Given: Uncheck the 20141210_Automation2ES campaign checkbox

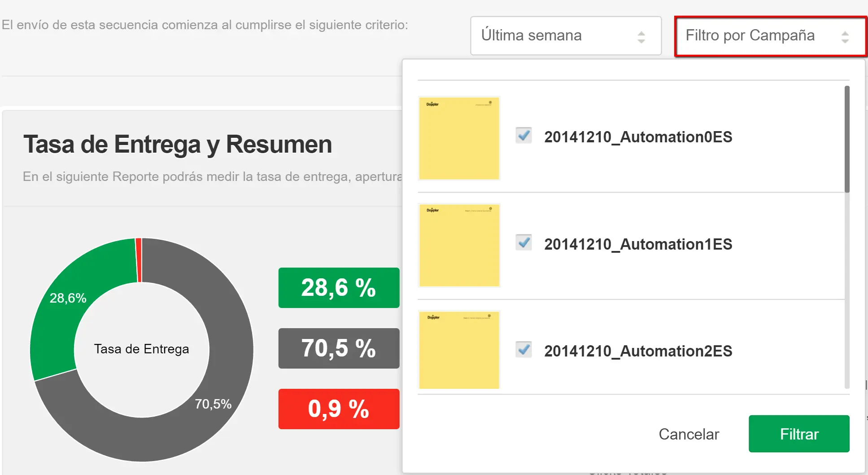Looking at the screenshot, I should (x=523, y=349).
